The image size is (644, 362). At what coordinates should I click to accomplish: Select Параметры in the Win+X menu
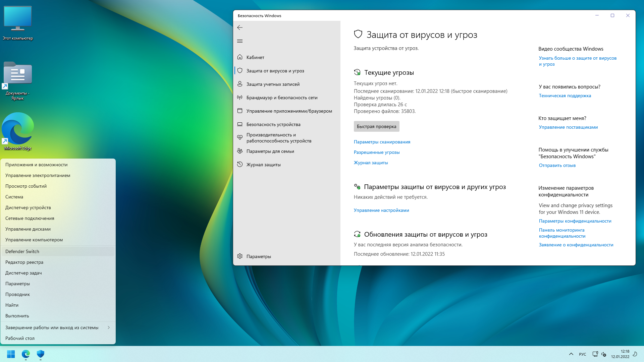coord(58,284)
